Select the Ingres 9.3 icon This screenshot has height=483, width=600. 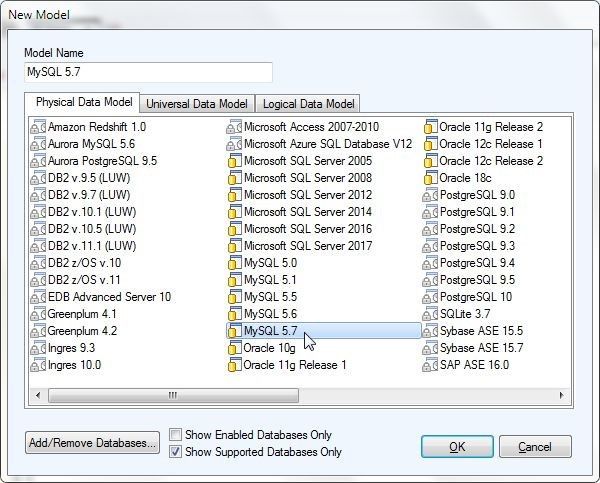(x=38, y=348)
